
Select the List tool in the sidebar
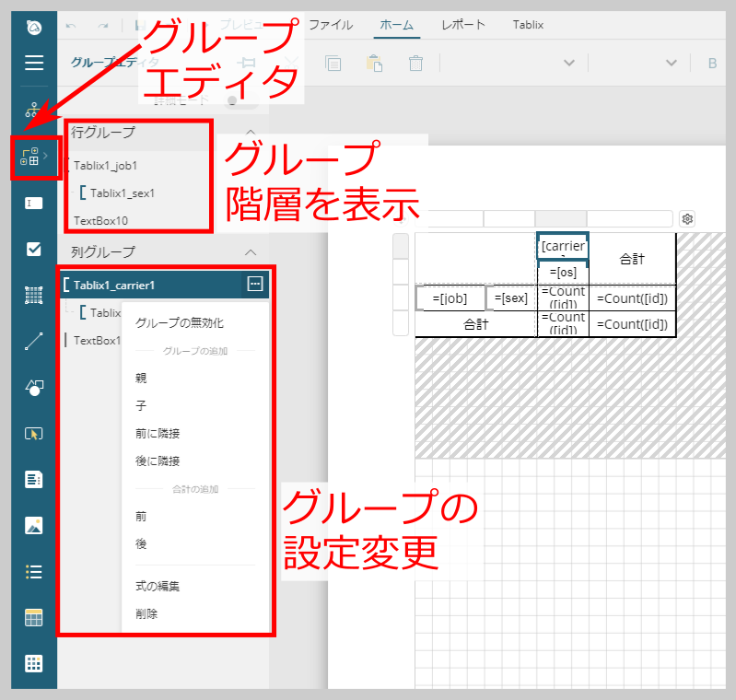tap(34, 571)
